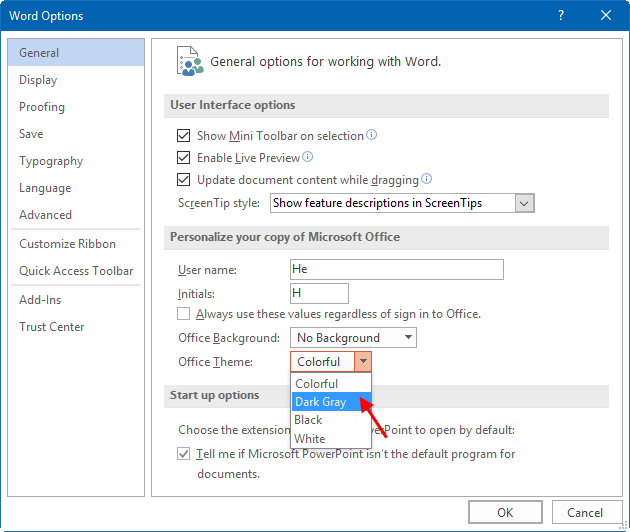
Task: Open Advanced options
Action: 76,215
